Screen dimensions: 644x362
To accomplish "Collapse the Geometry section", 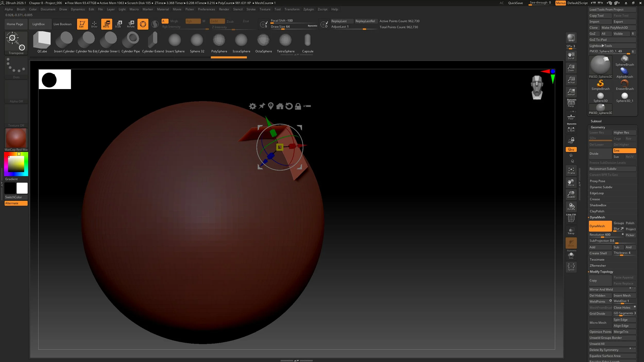I will pyautogui.click(x=598, y=127).
